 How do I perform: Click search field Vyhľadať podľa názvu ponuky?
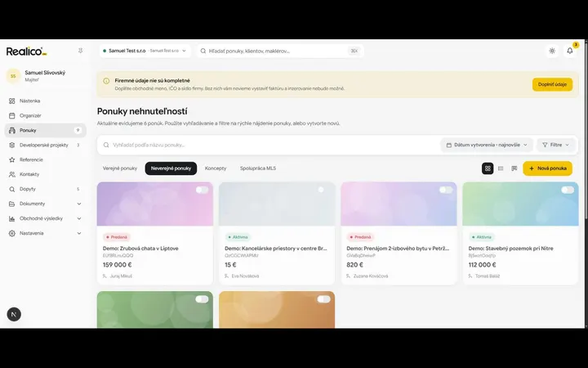[268, 145]
